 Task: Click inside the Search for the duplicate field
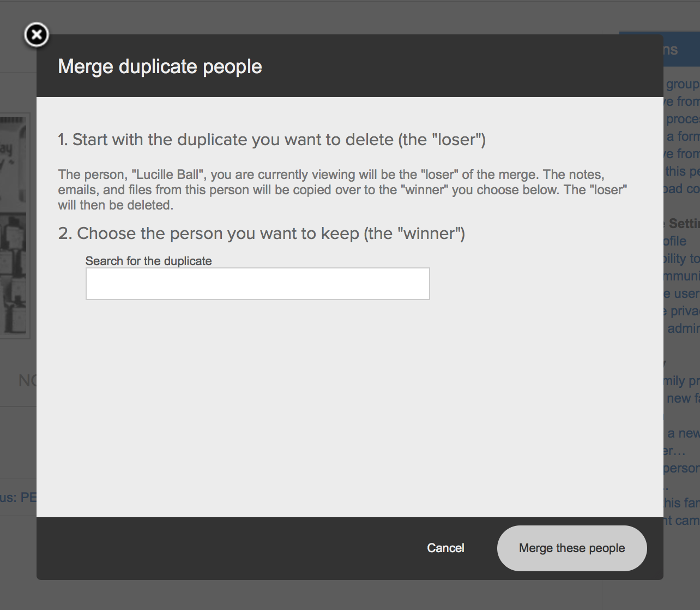click(x=257, y=283)
